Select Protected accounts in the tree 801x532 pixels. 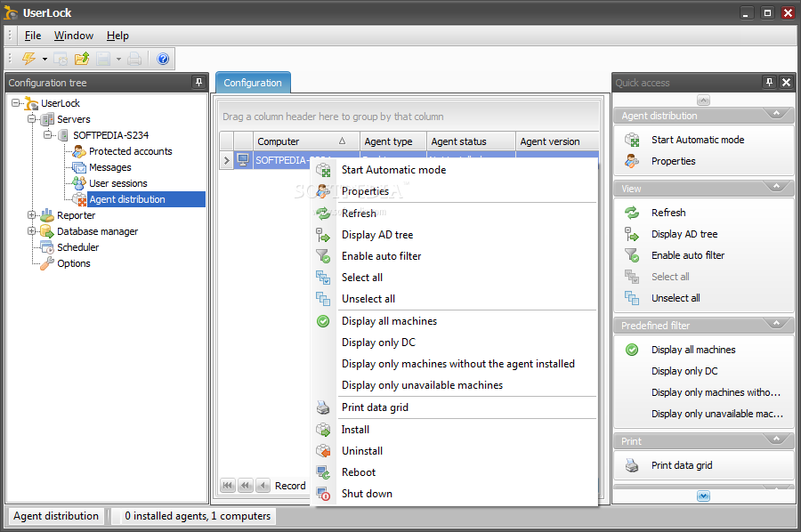[130, 151]
